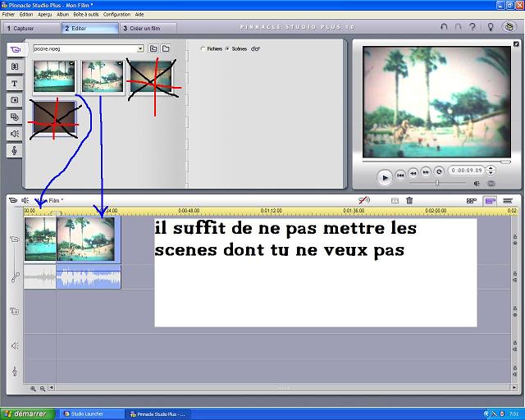Switch to storyboard view
The width and height of the screenshot is (525, 420).
(472, 201)
